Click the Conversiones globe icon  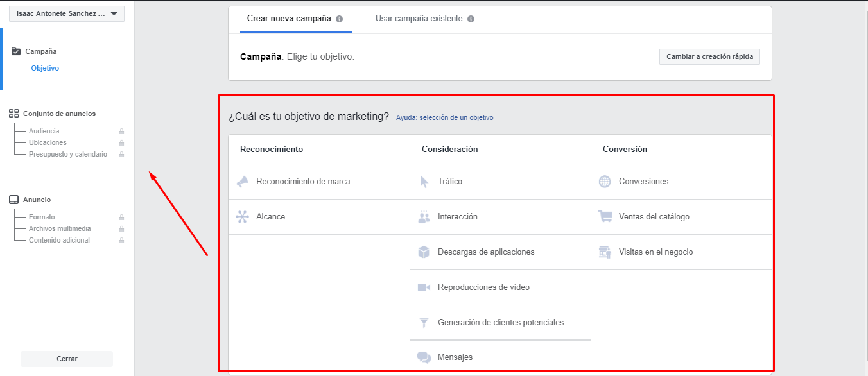coord(605,182)
